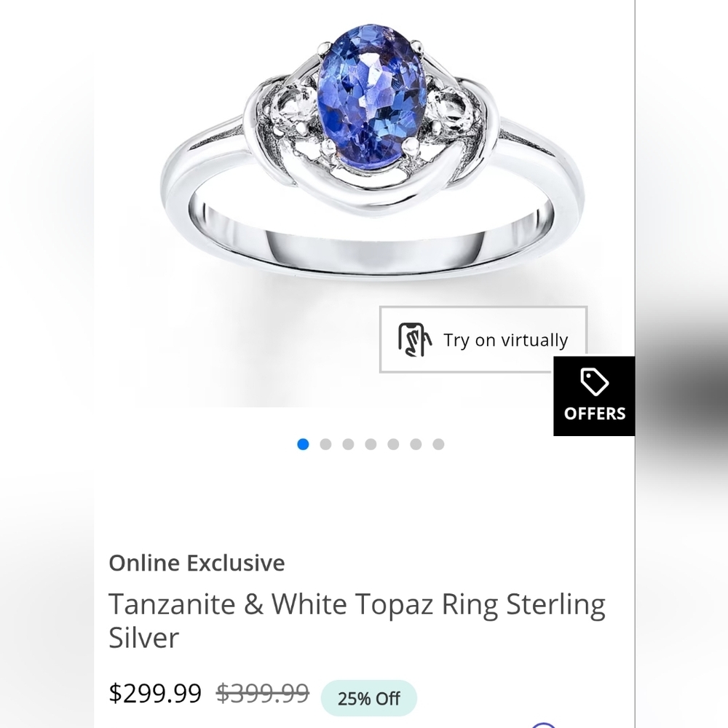Viewport: 728px width, 728px height.
Task: Switch to the OFFERS tab
Action: (596, 413)
